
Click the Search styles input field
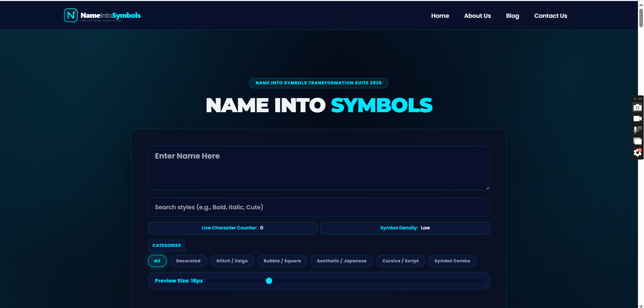click(319, 207)
